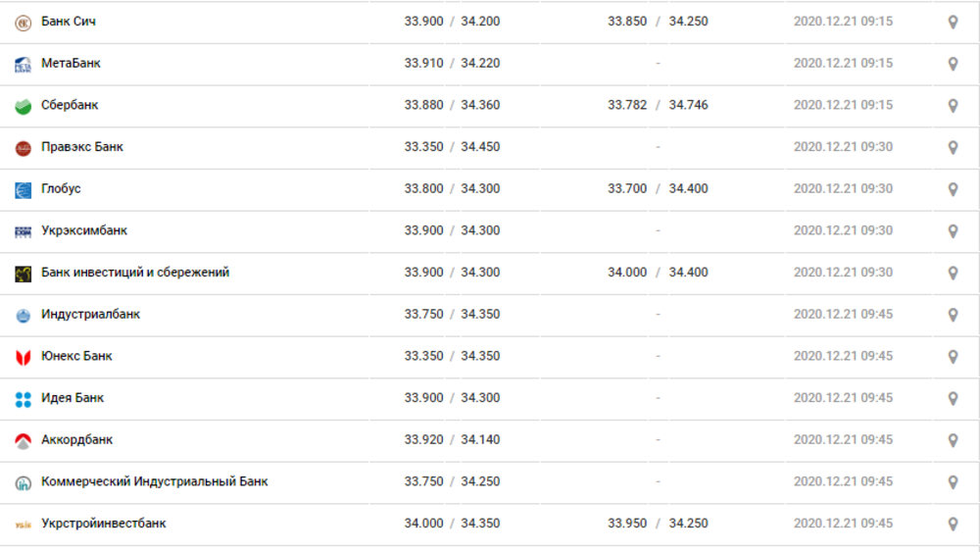The height and width of the screenshot is (552, 980).
Task: Click the Сбербанк green logo
Action: tap(24, 106)
